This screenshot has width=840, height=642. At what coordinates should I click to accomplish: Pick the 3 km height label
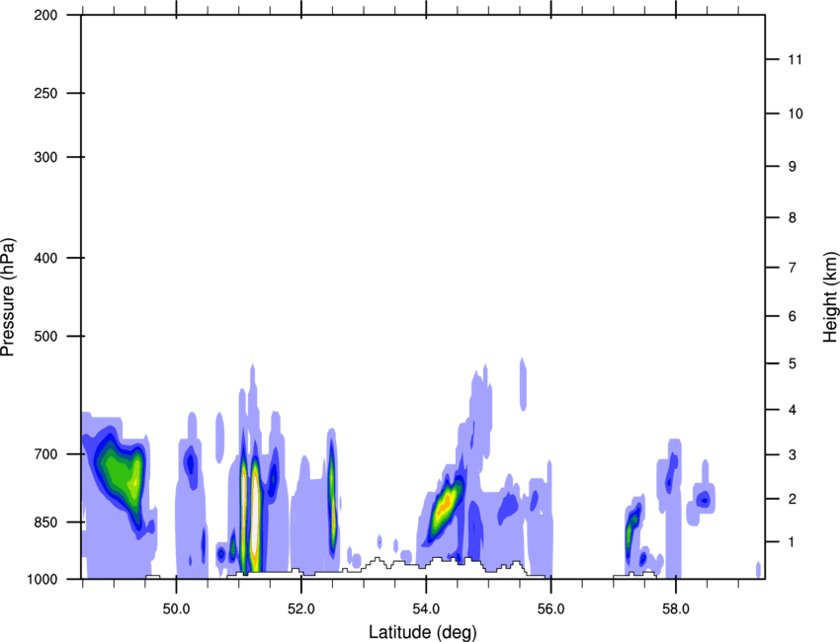[x=793, y=455]
